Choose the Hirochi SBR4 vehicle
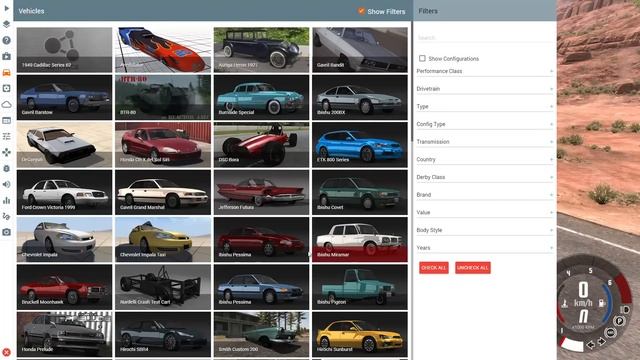This screenshot has width=640, height=360. (163, 334)
